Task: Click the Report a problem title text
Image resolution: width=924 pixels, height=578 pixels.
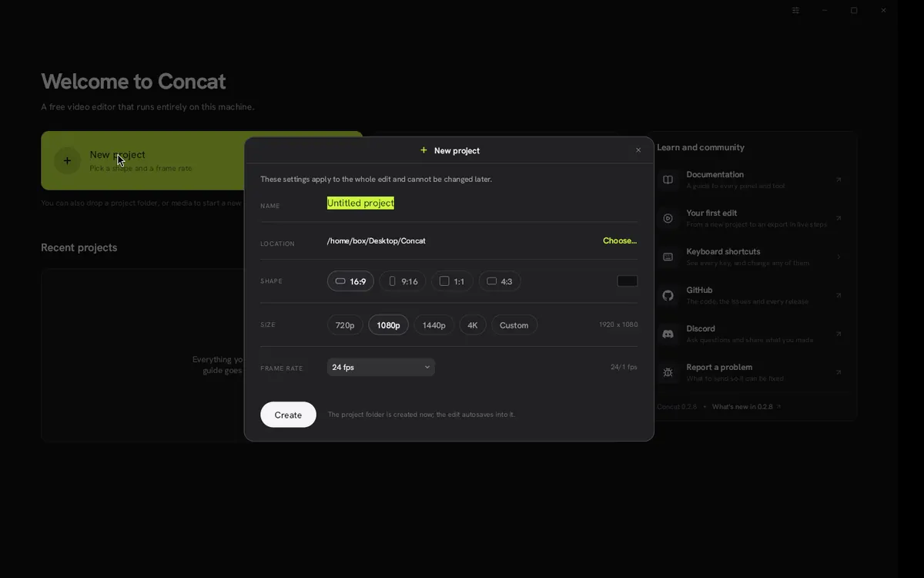Action: (719, 367)
